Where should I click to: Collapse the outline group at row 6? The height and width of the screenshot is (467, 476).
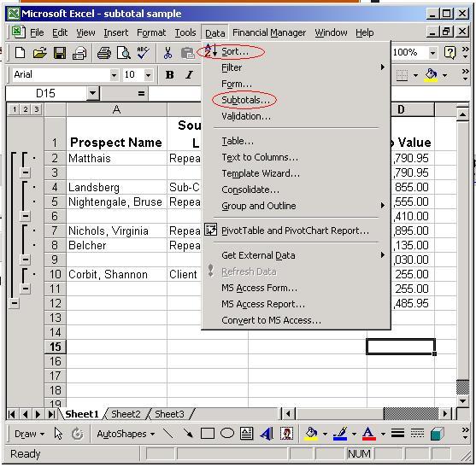click(26, 216)
